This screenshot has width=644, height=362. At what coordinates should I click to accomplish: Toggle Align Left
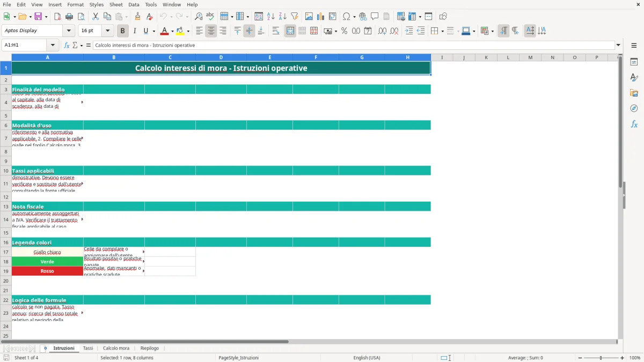(x=199, y=31)
